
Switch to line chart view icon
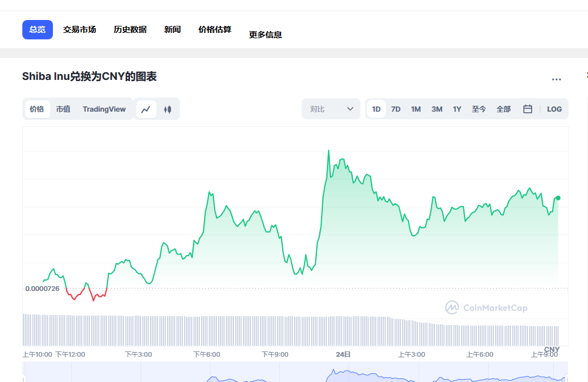pos(146,109)
